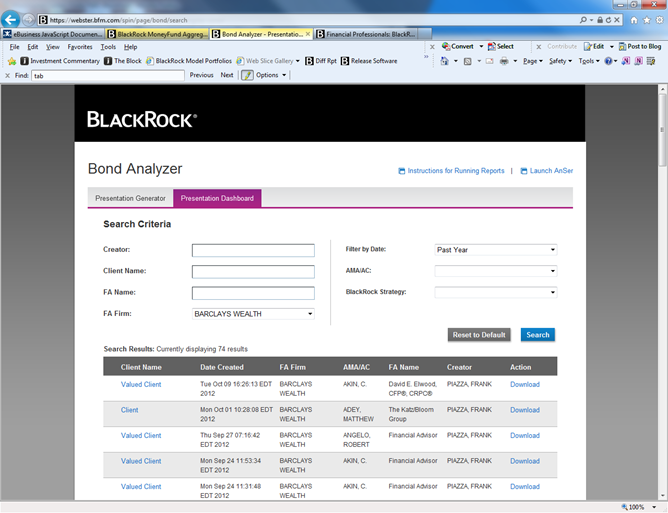Click the Read mail envelope icon
Image resolution: width=668 pixels, height=513 pixels.
tap(489, 61)
